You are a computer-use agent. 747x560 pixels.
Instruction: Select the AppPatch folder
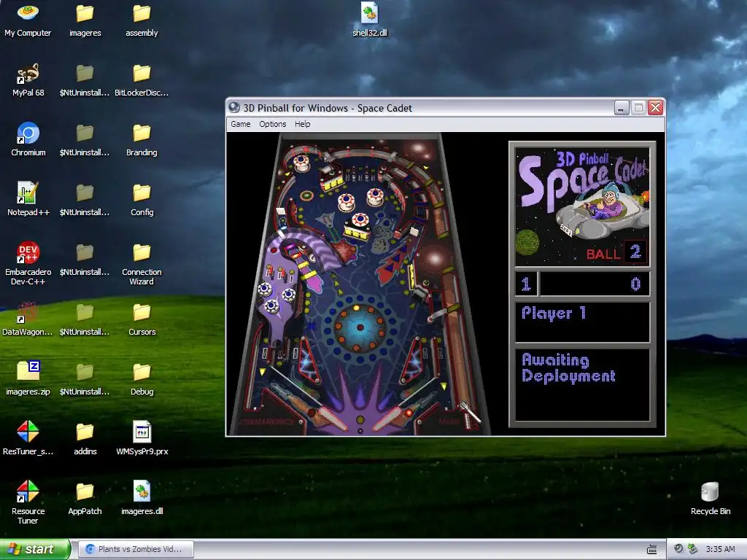pyautogui.click(x=85, y=498)
